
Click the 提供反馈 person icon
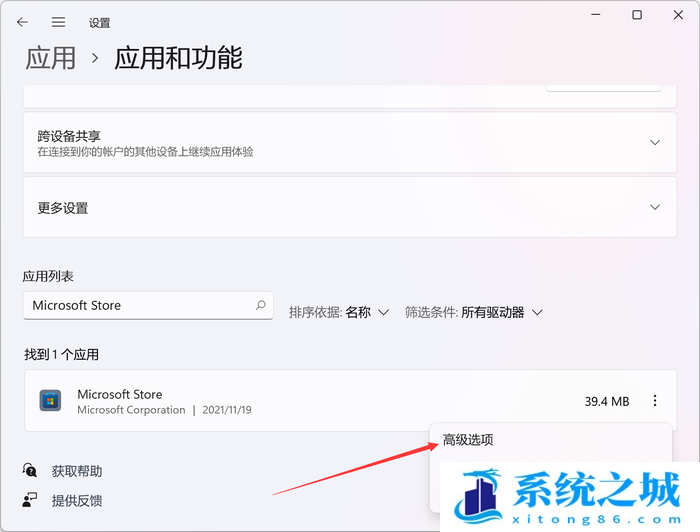tap(31, 500)
